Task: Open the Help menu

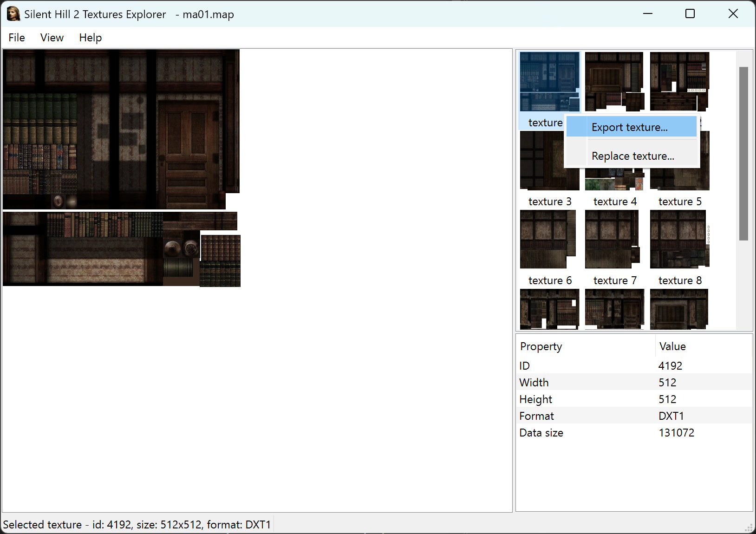Action: pos(90,38)
